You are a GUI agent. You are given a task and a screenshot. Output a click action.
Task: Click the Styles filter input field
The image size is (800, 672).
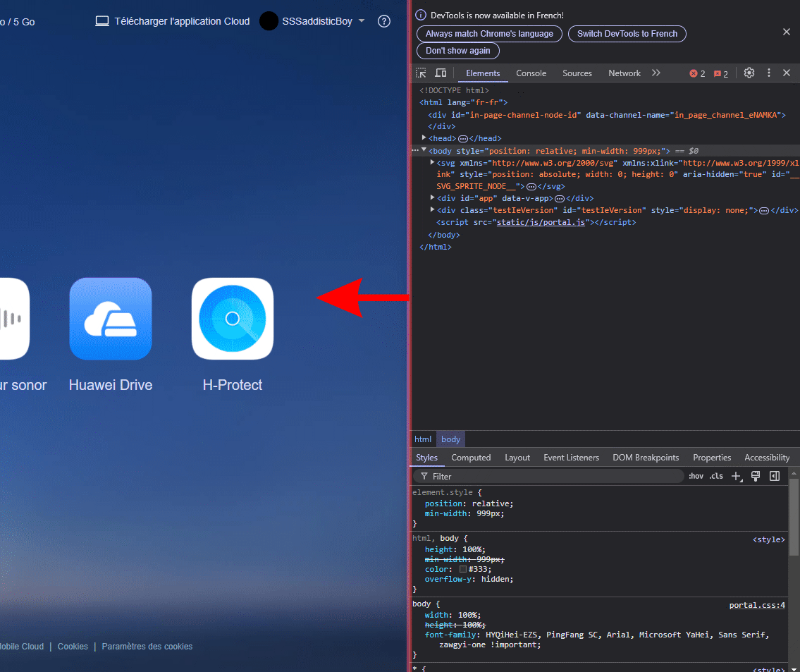point(548,476)
